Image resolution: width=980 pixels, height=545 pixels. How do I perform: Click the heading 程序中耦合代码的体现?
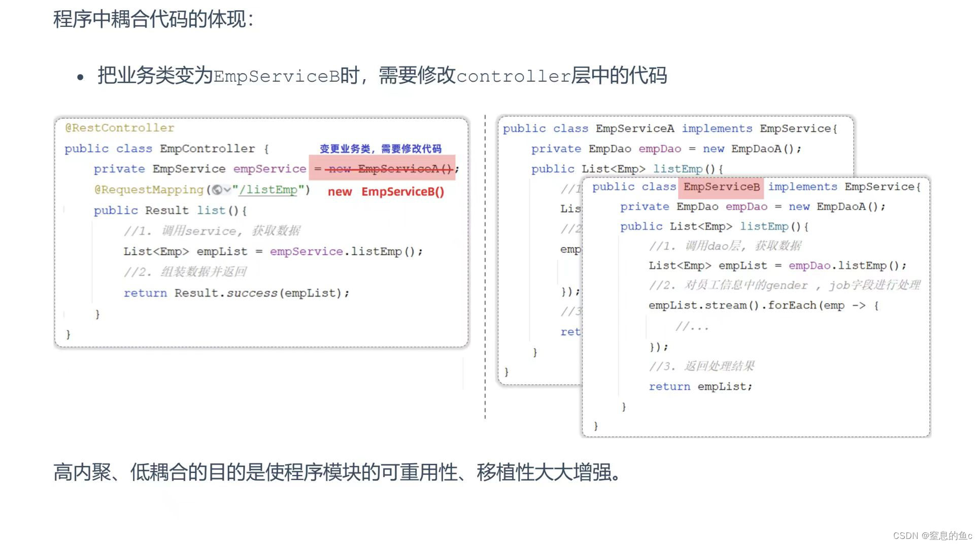tap(153, 19)
